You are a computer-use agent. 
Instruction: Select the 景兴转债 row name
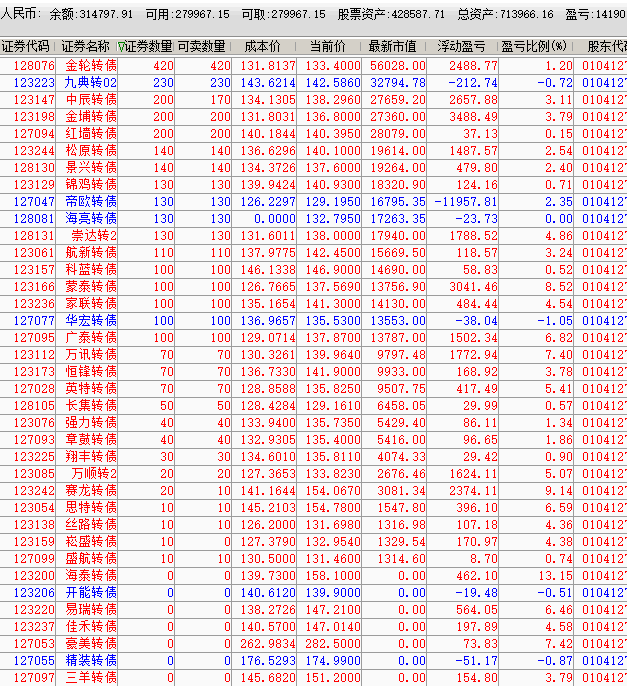coord(91,168)
